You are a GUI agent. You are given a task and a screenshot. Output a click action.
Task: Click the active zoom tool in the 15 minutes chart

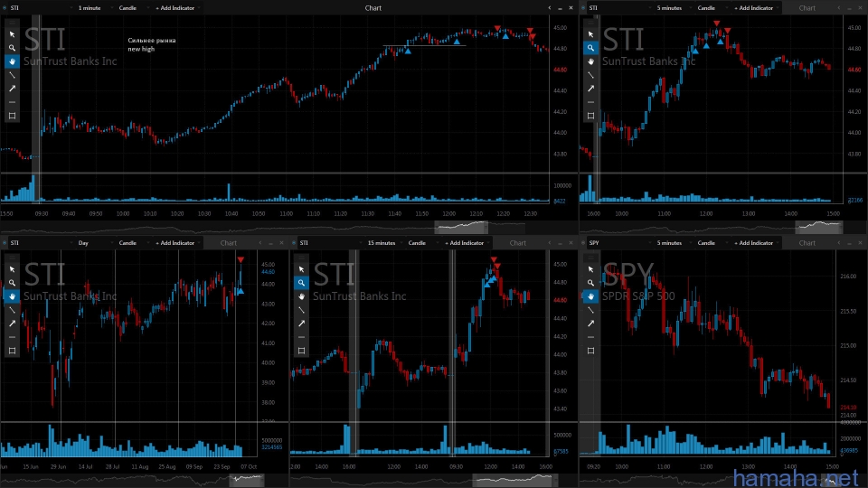[301, 283]
